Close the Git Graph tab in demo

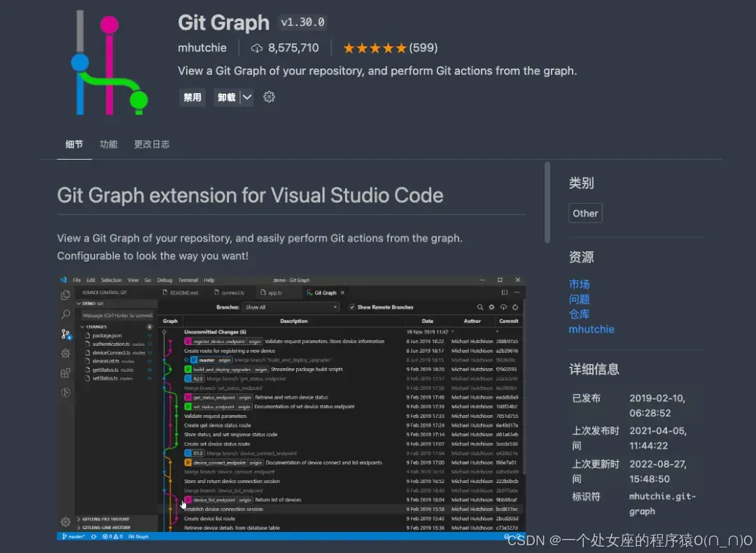point(342,293)
